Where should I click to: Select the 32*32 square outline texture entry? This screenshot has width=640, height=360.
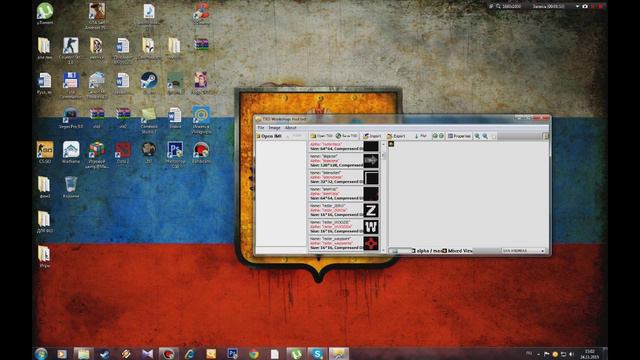pos(344,177)
